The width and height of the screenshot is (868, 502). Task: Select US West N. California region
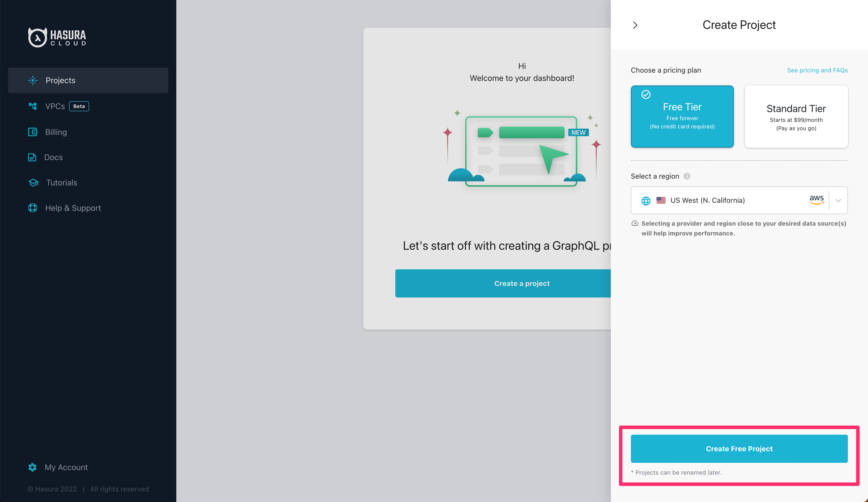click(739, 199)
